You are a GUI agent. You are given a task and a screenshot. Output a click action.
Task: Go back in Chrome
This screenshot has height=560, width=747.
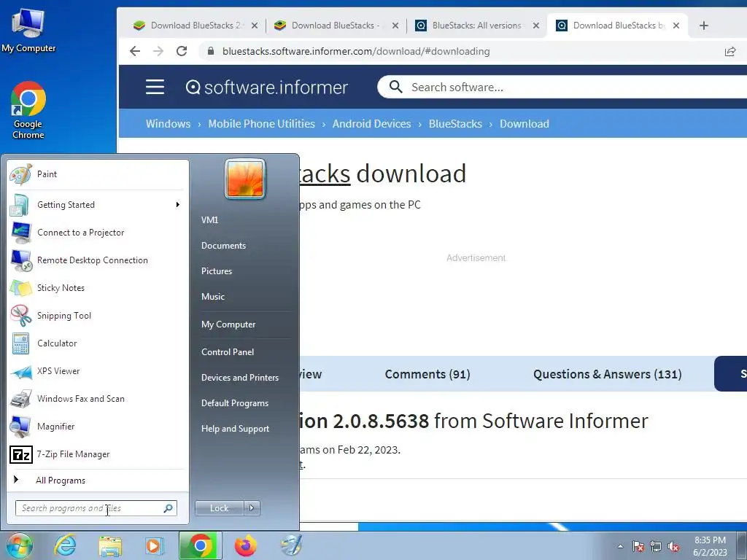[x=135, y=51]
